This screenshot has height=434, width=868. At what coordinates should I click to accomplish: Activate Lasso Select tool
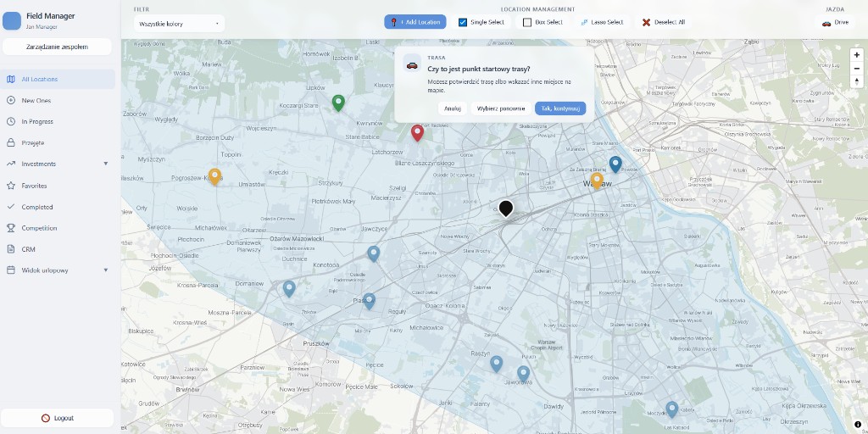[602, 22]
